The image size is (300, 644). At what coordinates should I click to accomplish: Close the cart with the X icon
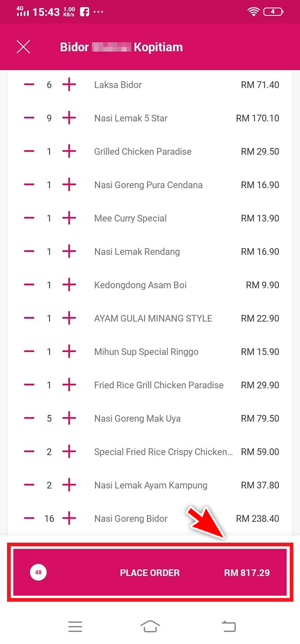coord(23,47)
